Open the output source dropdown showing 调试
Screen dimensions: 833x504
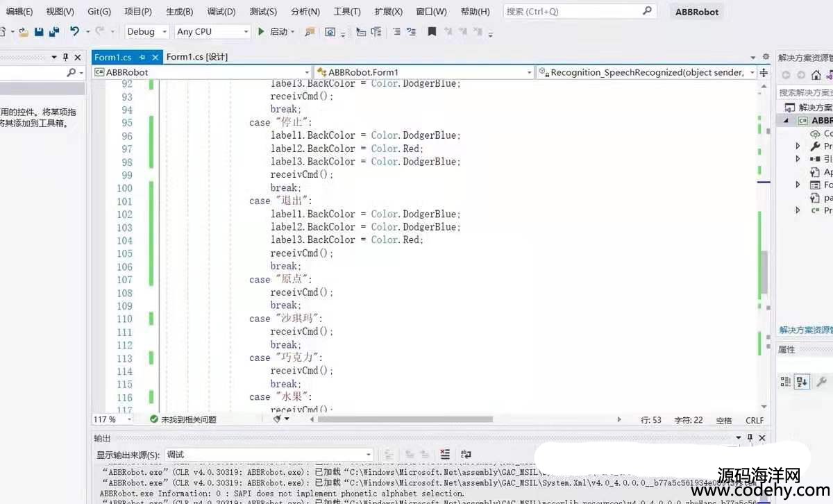(269, 455)
